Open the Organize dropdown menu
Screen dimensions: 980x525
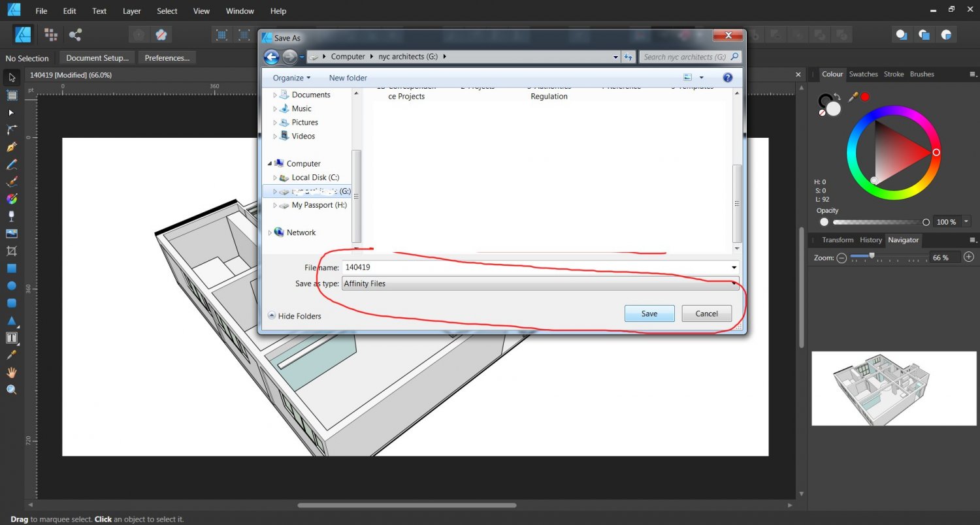coord(291,78)
